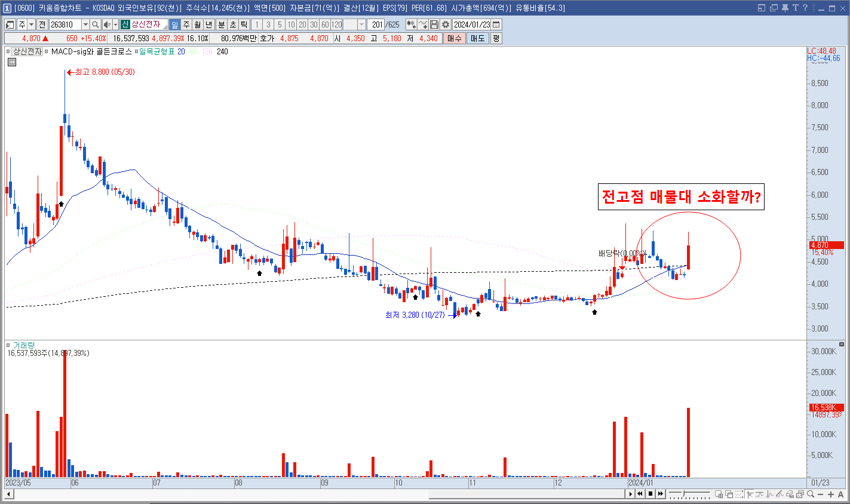Image resolution: width=850 pixels, height=504 pixels.
Task: Expand the speaker options dropdown arrow
Action: tap(115, 24)
